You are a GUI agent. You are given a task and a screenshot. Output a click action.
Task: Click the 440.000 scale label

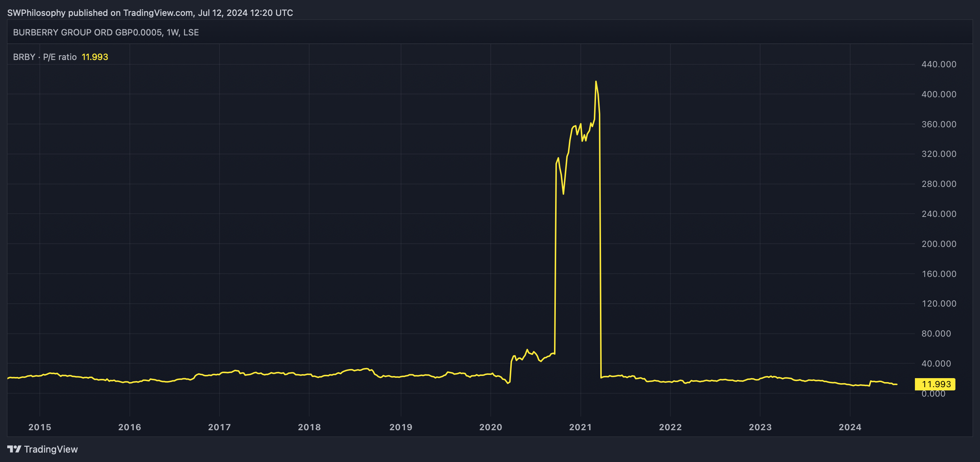[x=938, y=64]
